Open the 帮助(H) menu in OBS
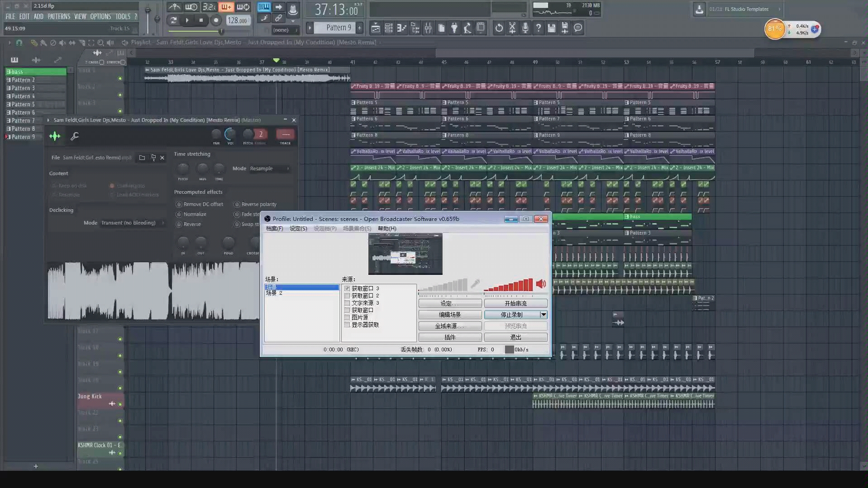Viewport: 868px width, 488px height. [x=387, y=229]
